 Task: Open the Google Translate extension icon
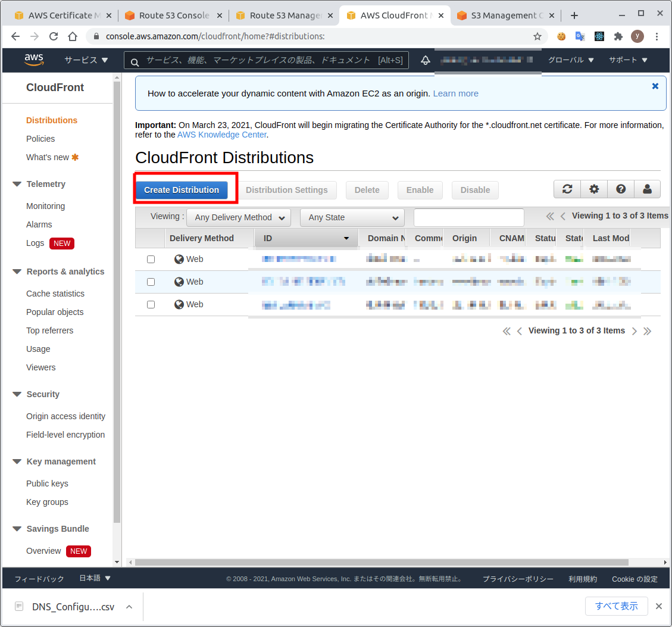[x=580, y=36]
